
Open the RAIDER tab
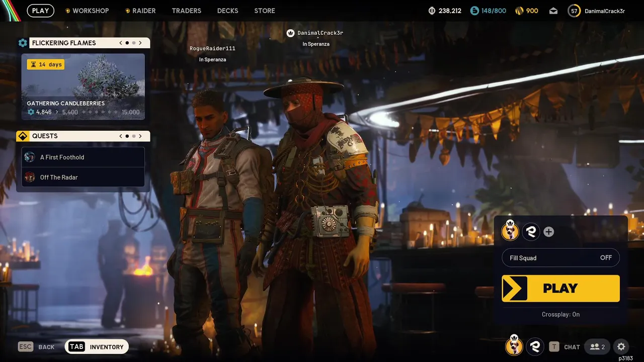(140, 11)
